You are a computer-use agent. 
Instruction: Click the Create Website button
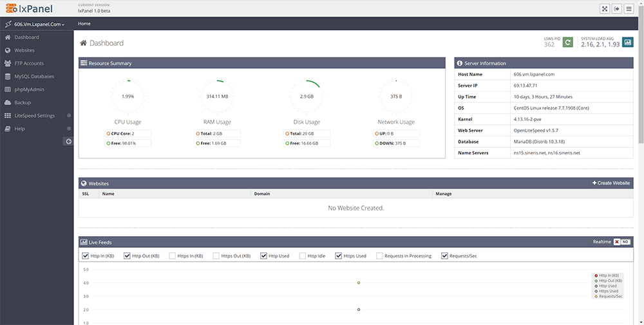pos(611,183)
